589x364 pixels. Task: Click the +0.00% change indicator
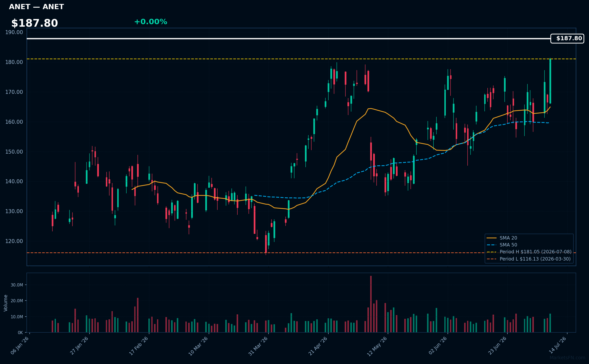tap(151, 22)
